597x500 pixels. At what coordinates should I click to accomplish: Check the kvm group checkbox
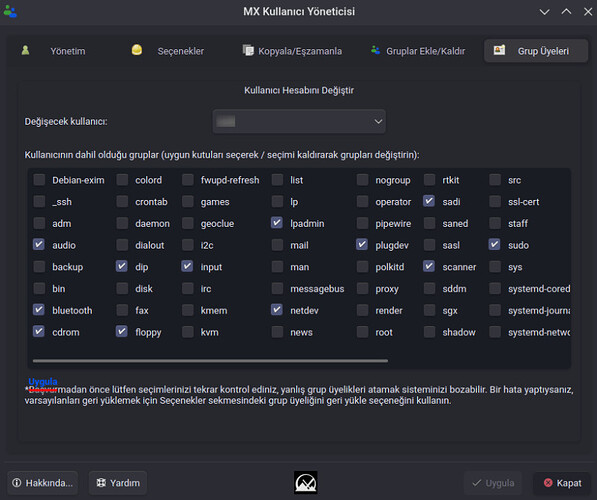coord(188,332)
